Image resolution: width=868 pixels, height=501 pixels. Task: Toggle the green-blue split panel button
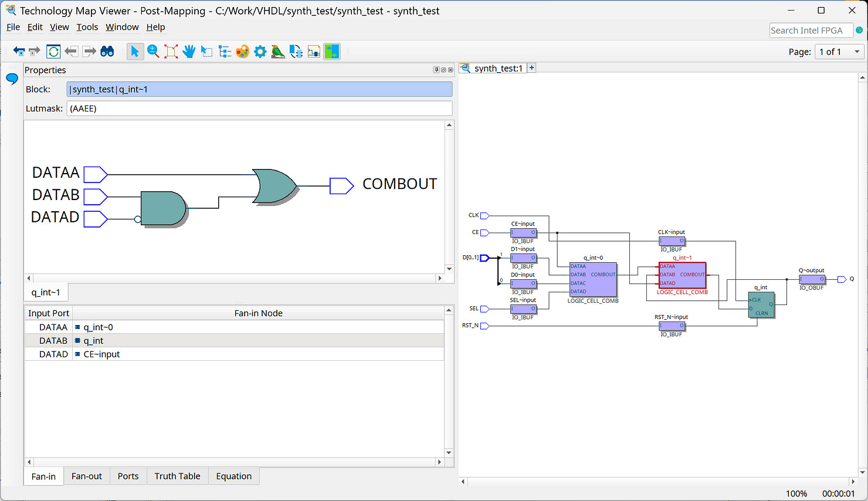click(332, 52)
